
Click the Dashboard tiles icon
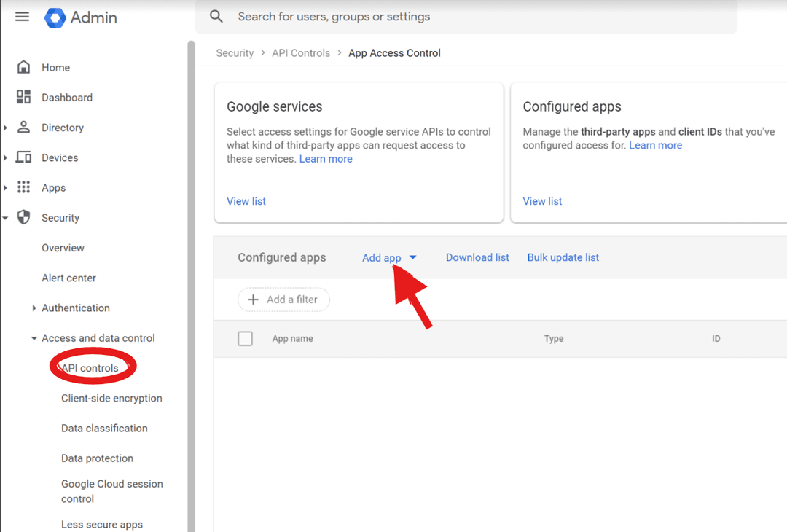[x=23, y=98]
